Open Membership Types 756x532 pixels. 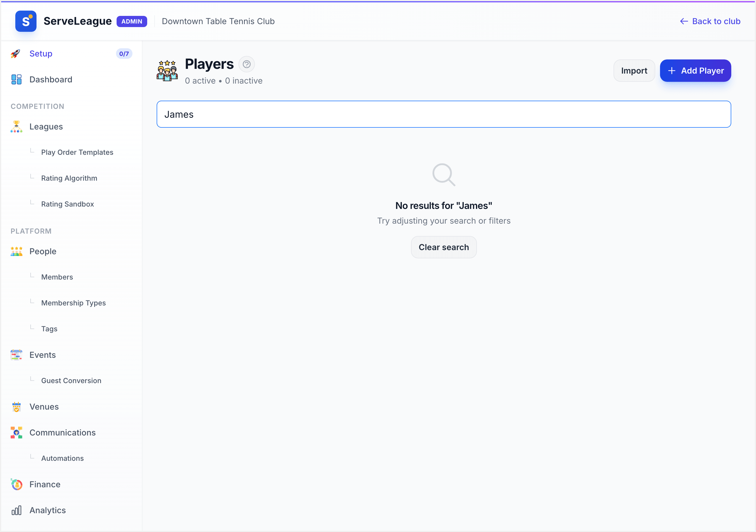(73, 303)
